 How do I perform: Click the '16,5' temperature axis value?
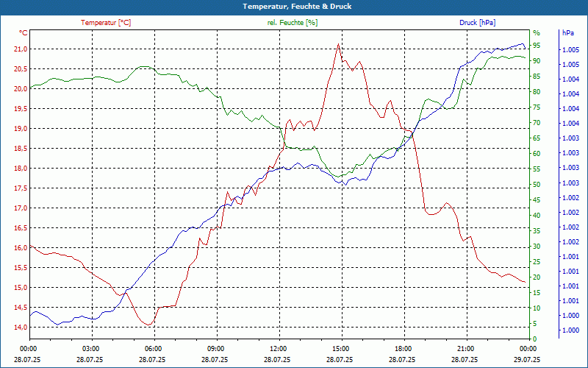click(21, 228)
